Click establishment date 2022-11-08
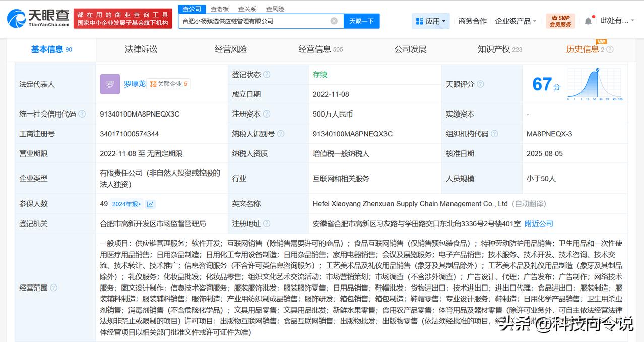644x342 pixels. coord(331,94)
